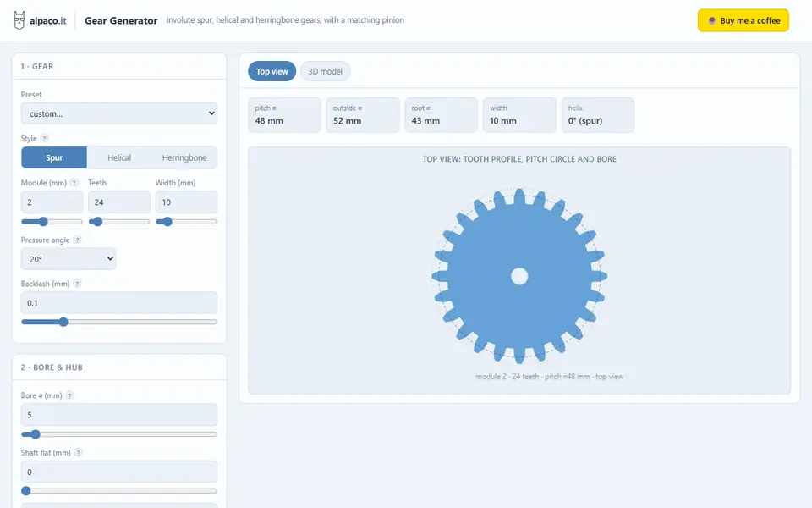Select the Herringbone gear style
This screenshot has width=812, height=508.
(184, 157)
